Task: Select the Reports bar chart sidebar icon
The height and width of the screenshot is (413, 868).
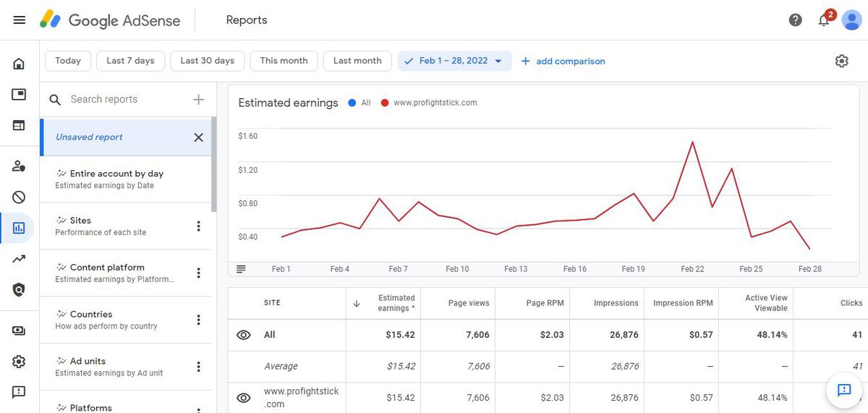Action: tap(19, 228)
